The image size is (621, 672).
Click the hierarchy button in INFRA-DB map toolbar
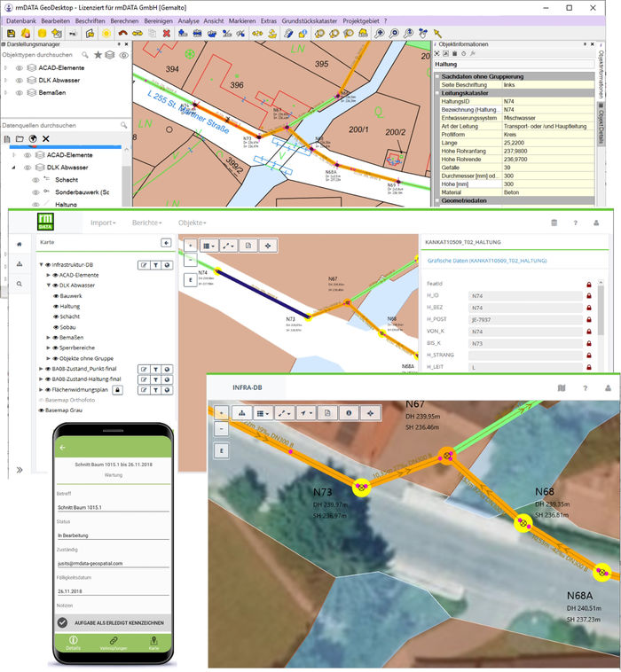coord(242,413)
